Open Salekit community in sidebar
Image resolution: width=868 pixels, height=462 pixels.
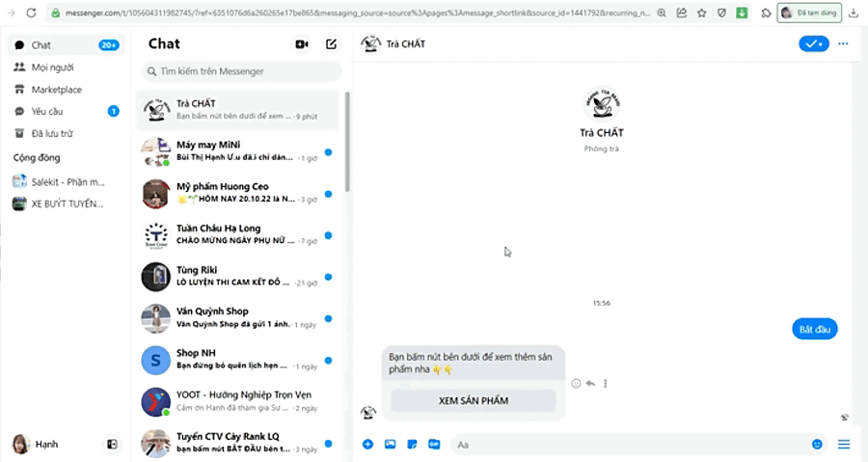tap(66, 181)
